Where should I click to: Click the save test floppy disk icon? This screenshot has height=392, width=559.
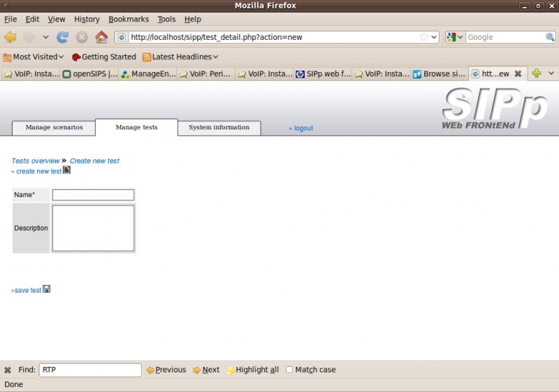click(x=47, y=289)
